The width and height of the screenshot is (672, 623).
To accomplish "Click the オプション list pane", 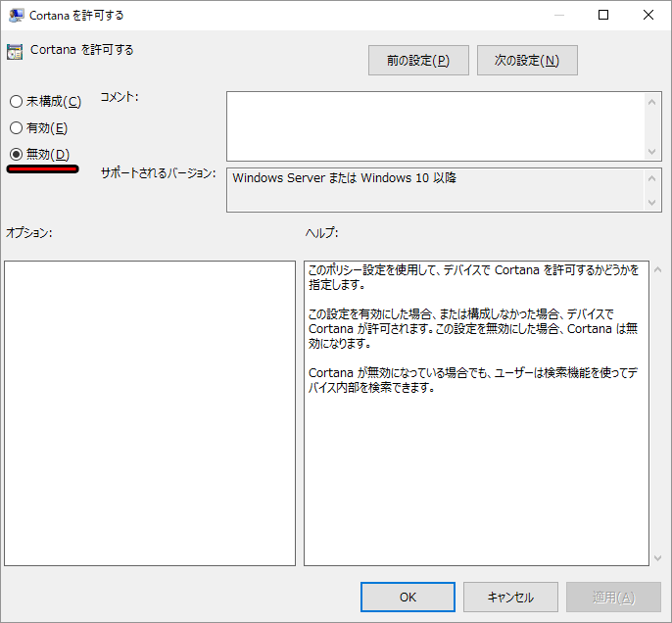I will [x=150, y=413].
